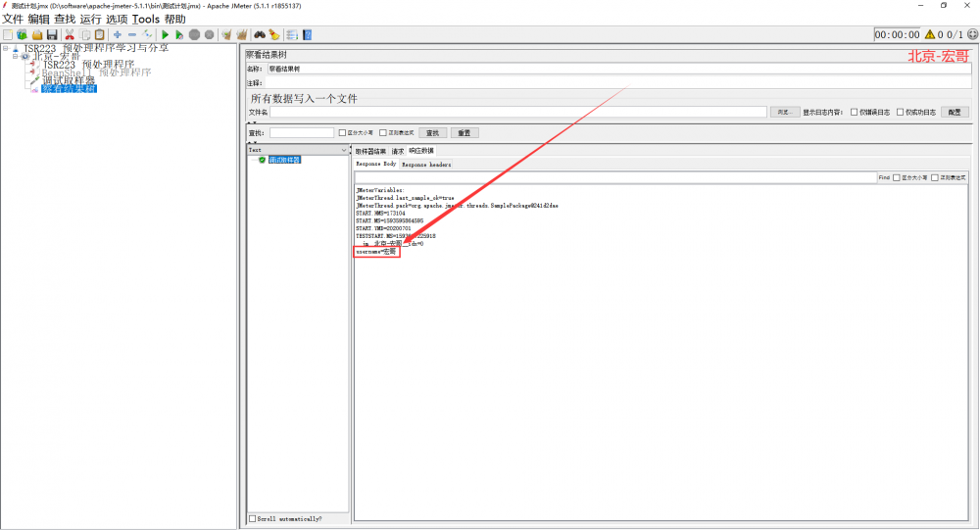This screenshot has height=530, width=980.
Task: Click the 重置 reset button
Action: [465, 133]
